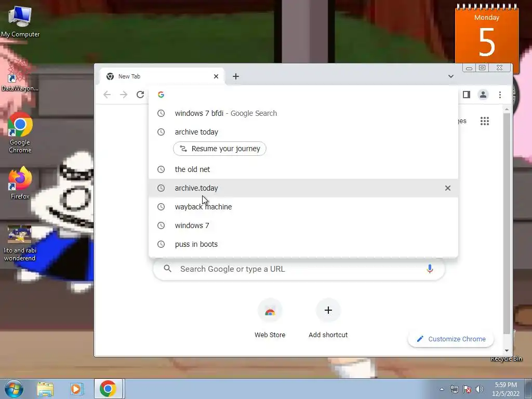Screen dimensions: 532x399
Task: Open the DataWagon desktop shortcut
Action: pos(19,76)
